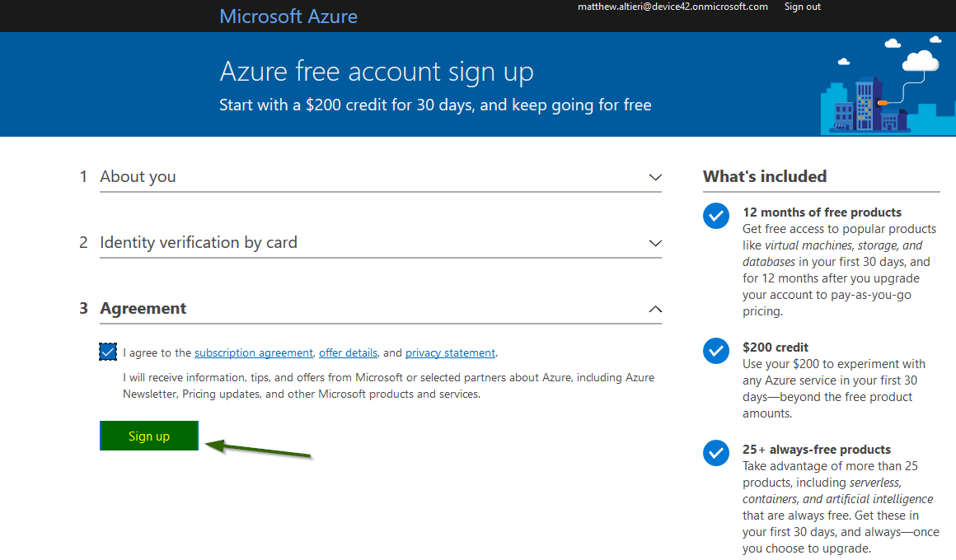
Task: Open the privacy statement link
Action: coord(450,352)
